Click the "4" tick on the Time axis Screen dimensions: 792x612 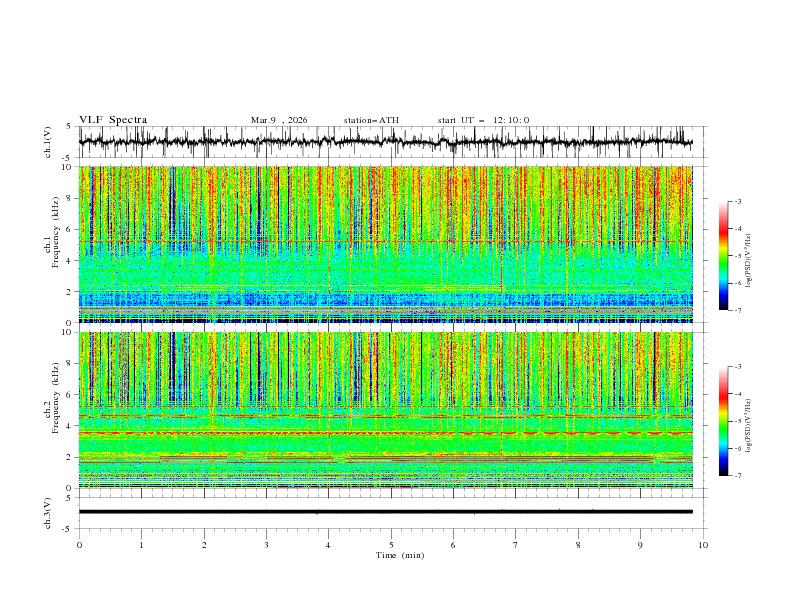click(x=328, y=545)
